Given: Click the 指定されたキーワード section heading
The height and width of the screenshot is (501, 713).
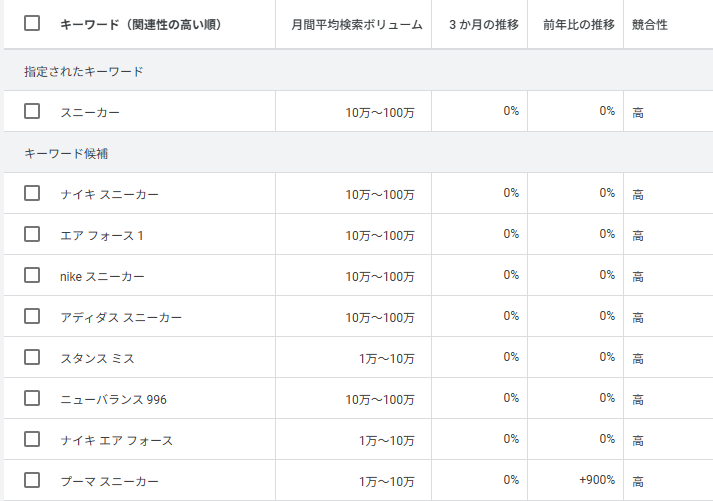Looking at the screenshot, I should pyautogui.click(x=84, y=72).
